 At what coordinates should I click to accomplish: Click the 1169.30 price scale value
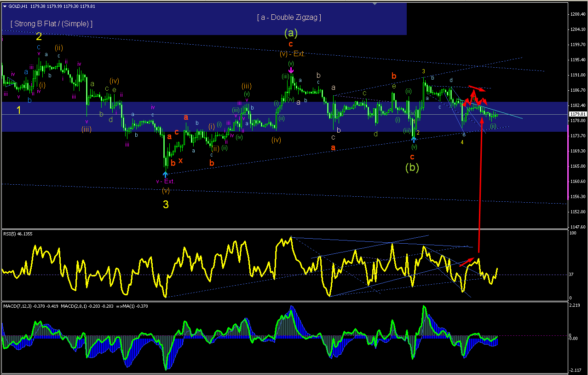(x=578, y=151)
